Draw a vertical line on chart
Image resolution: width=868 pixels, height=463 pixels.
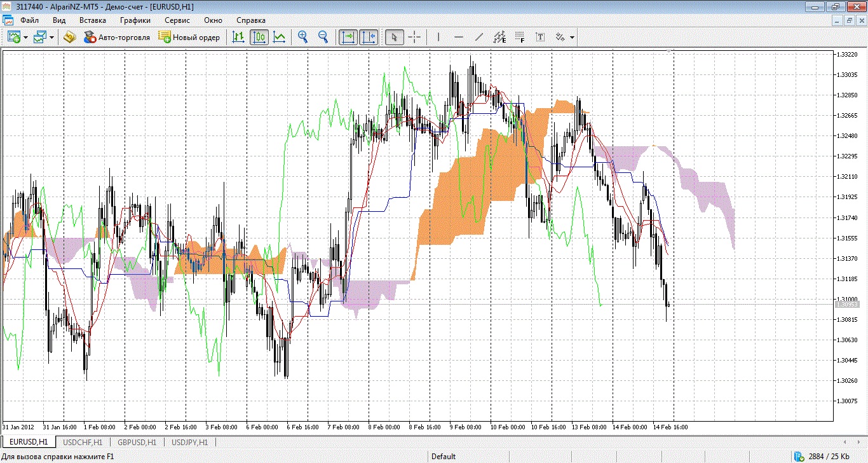coord(438,38)
